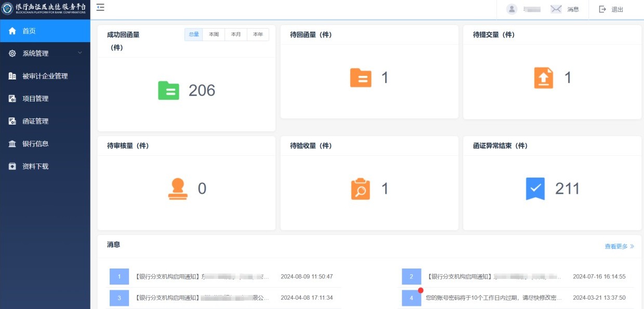Click the green successful replies folder icon

(168, 90)
